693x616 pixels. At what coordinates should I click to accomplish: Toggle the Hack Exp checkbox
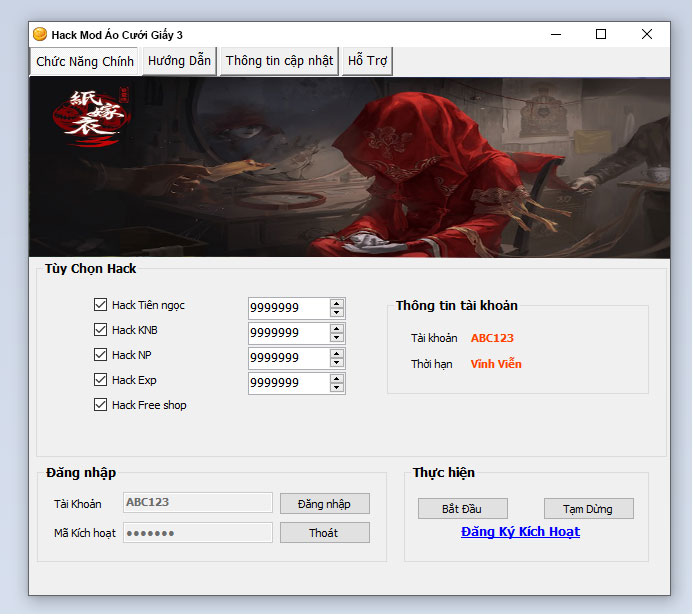click(x=100, y=380)
